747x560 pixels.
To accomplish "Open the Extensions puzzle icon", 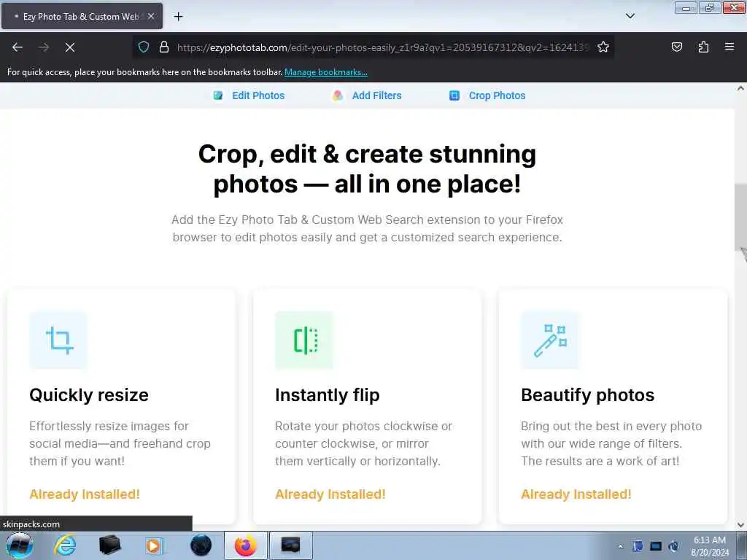I will [x=703, y=47].
